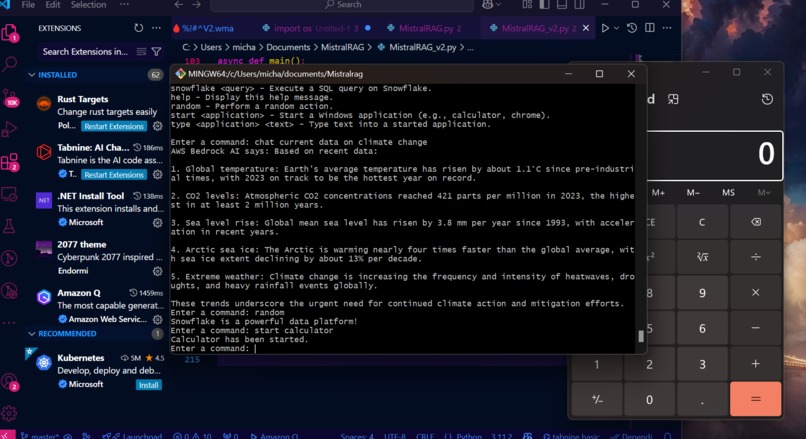Open the Edit menu
The width and height of the screenshot is (806, 439).
[52, 5]
